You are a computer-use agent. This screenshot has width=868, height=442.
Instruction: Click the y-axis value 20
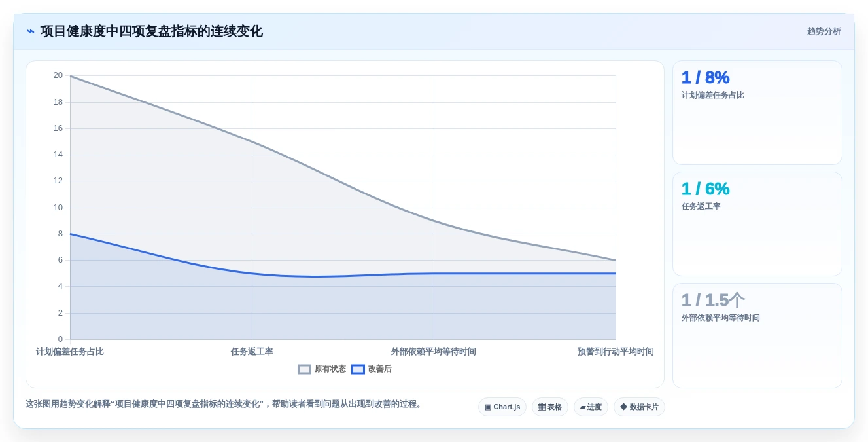[58, 75]
